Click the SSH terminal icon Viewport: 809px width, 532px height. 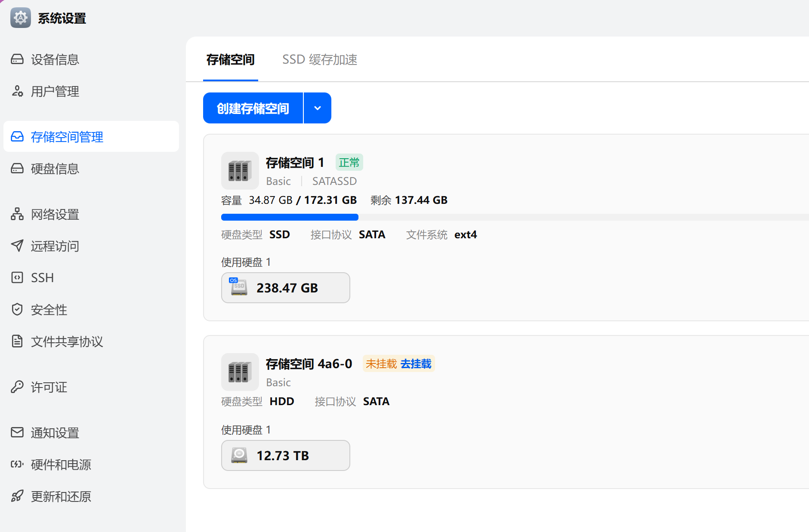click(x=17, y=278)
